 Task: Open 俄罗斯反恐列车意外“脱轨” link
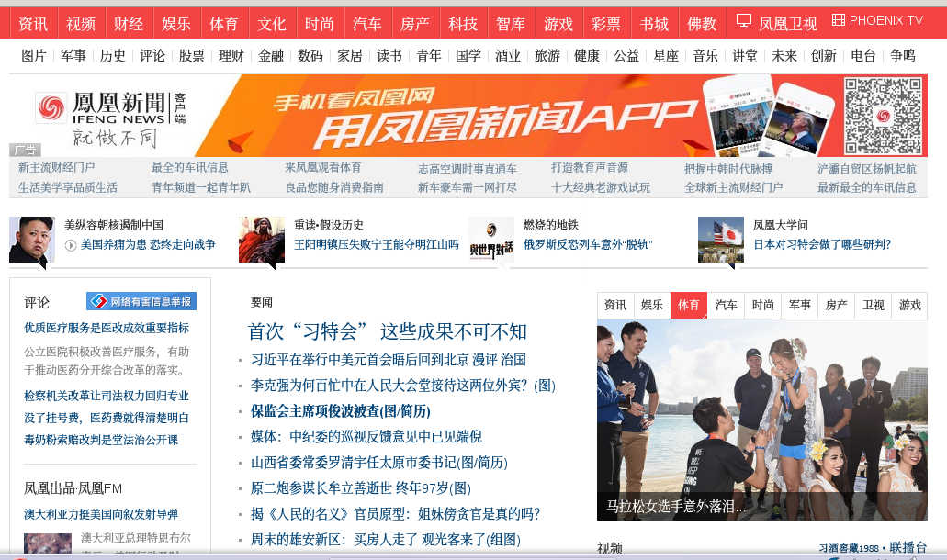[588, 244]
